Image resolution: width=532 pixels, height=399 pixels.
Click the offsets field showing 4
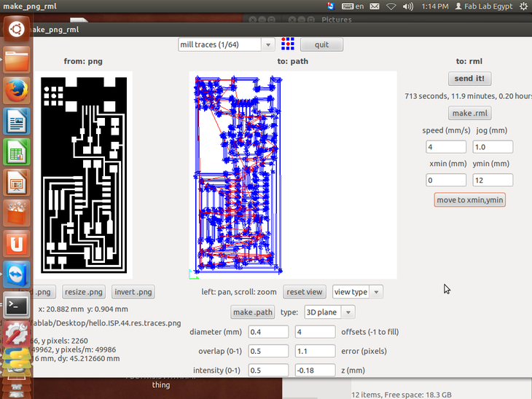(316, 332)
